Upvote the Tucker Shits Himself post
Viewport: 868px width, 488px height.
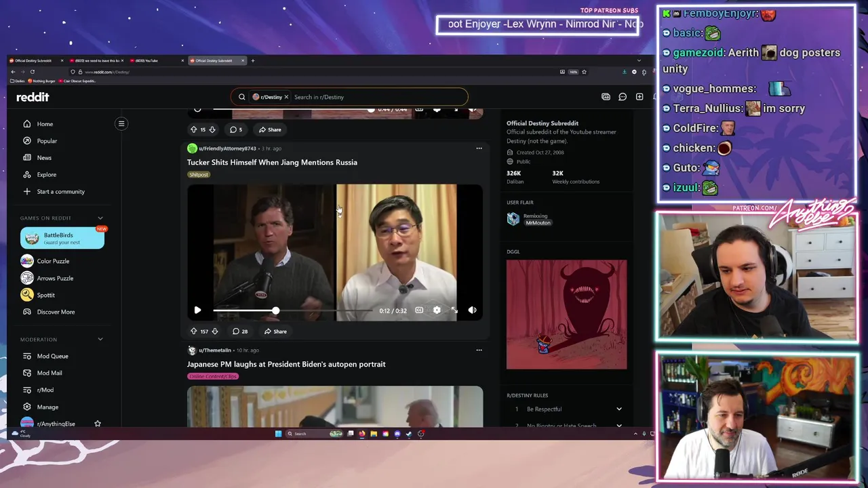coord(193,331)
